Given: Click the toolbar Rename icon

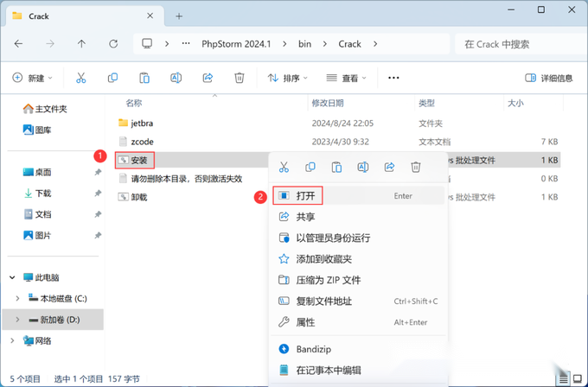Looking at the screenshot, I should [x=176, y=78].
